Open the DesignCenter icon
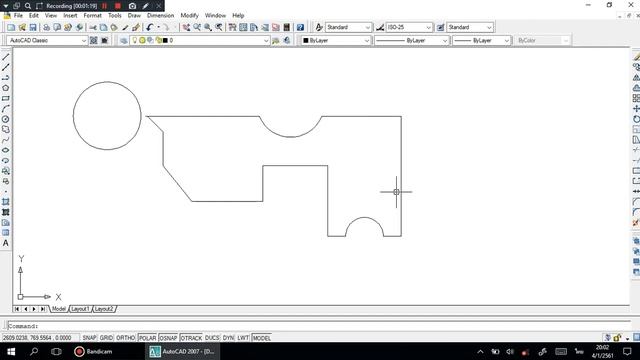 tap(243, 27)
